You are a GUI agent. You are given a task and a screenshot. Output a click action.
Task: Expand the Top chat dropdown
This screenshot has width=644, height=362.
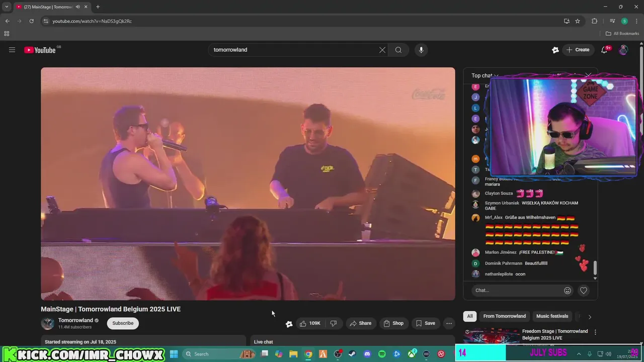[485, 75]
